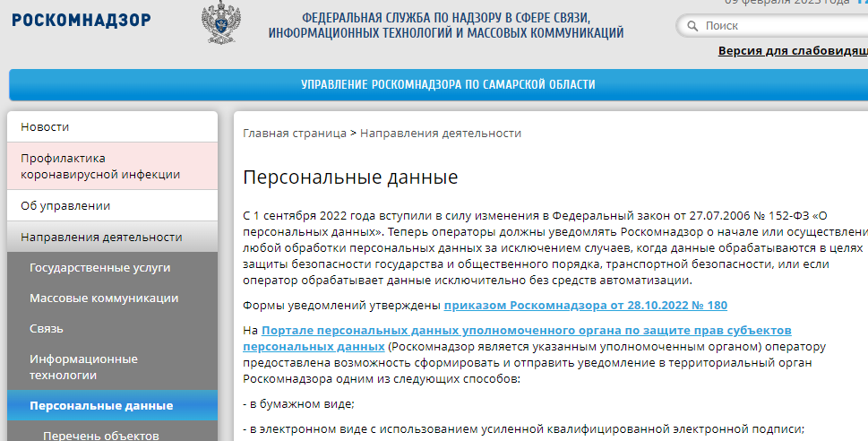Open Об управлении menu item

[x=112, y=206]
